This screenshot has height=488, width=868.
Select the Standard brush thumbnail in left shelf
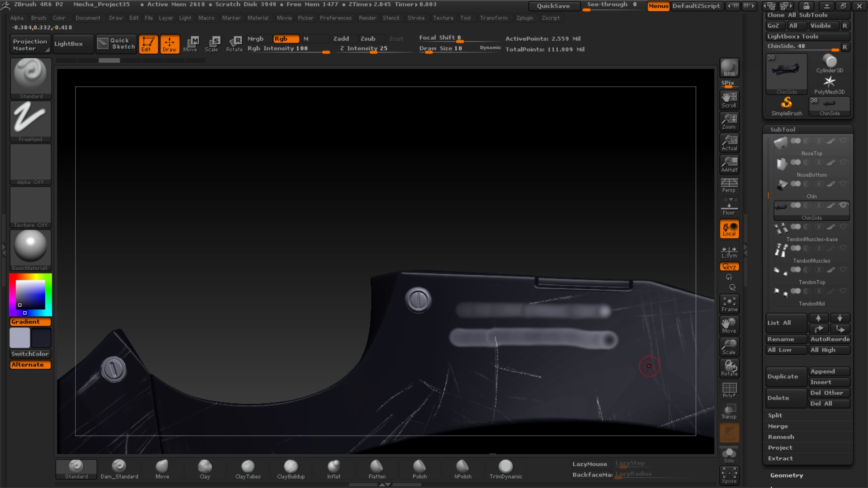coord(31,78)
